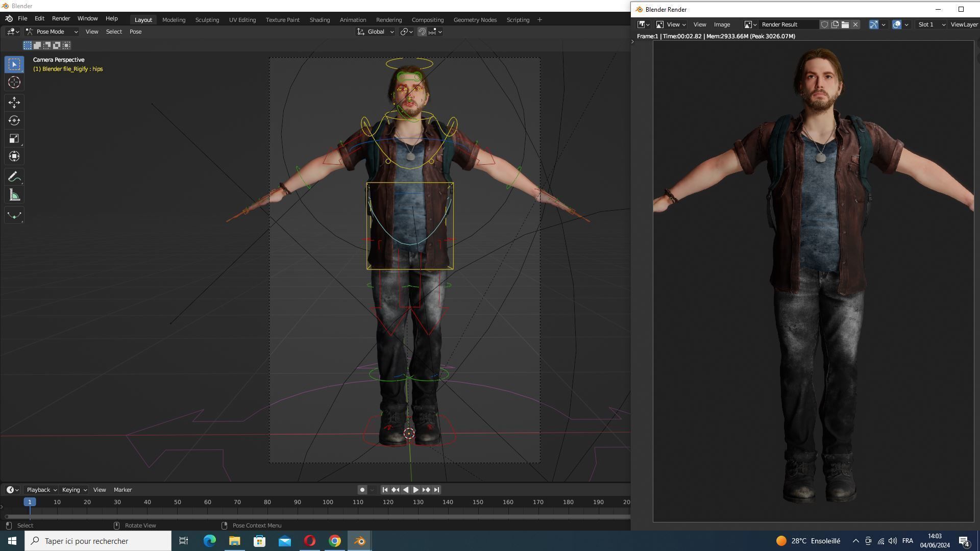Open the 3D viewport editor type dropdown
The width and height of the screenshot is (980, 551).
(x=13, y=32)
